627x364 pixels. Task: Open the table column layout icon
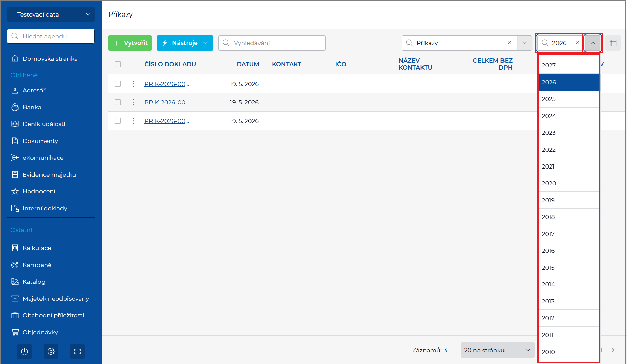613,43
